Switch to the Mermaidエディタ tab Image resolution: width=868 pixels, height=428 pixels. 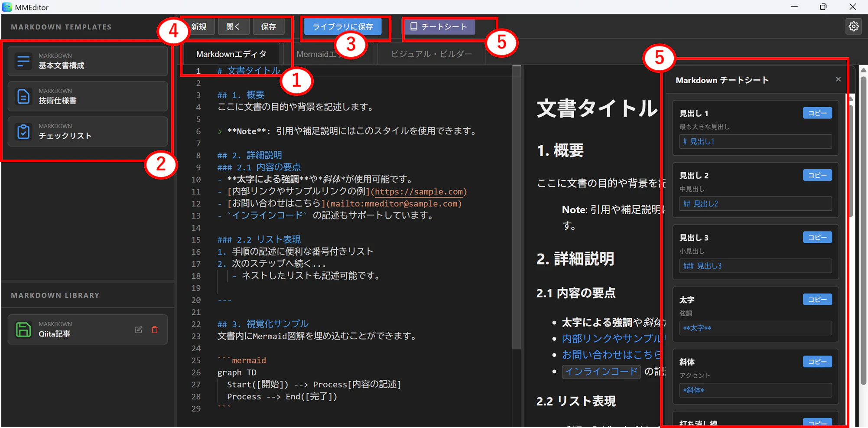pos(328,54)
